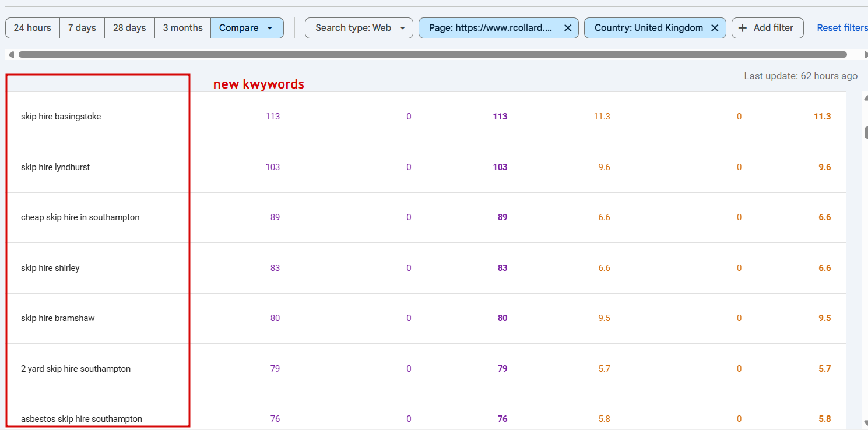868x430 pixels.
Task: Click the Reset filters link
Action: (842, 28)
